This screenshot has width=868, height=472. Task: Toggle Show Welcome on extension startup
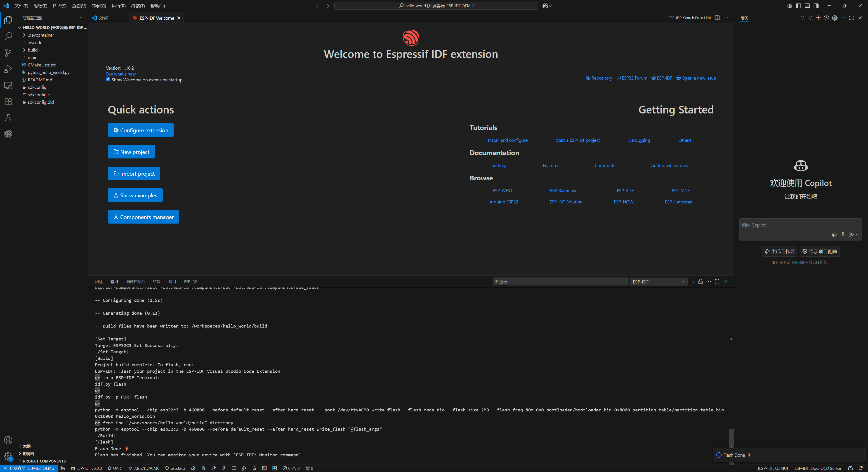tap(108, 80)
